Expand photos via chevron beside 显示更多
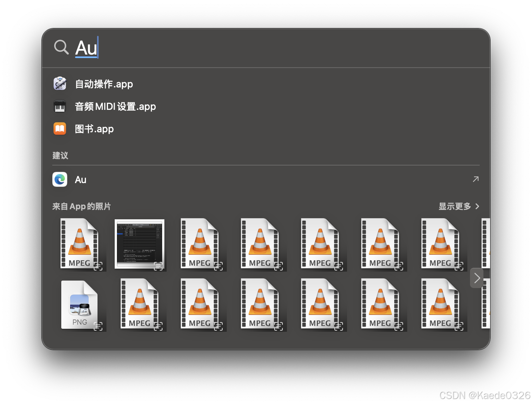The image size is (532, 405). pyautogui.click(x=477, y=206)
